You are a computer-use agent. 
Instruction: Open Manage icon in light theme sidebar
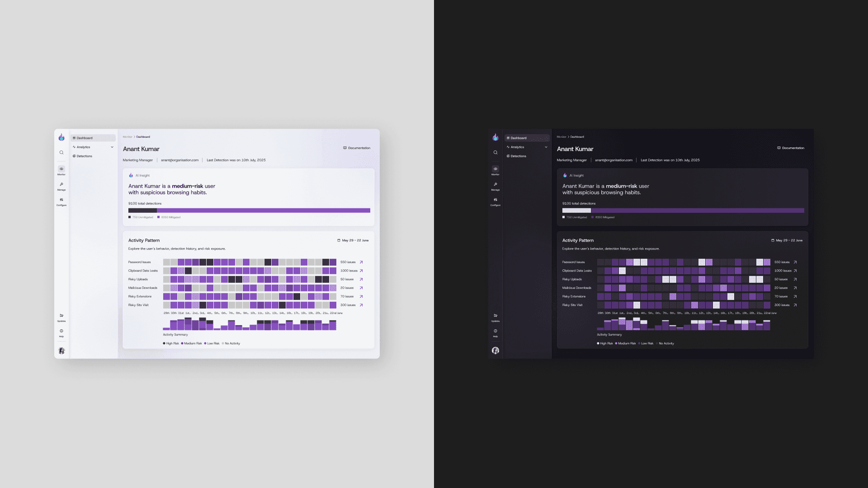tap(61, 185)
